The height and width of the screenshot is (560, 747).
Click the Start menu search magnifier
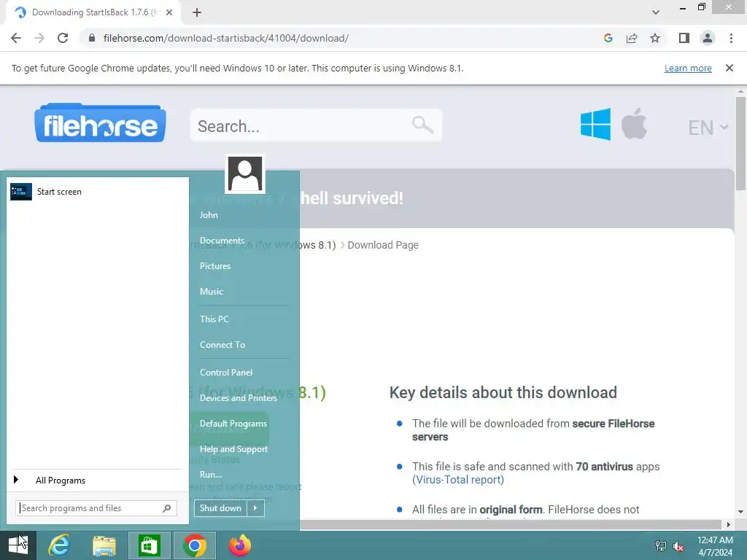167,508
